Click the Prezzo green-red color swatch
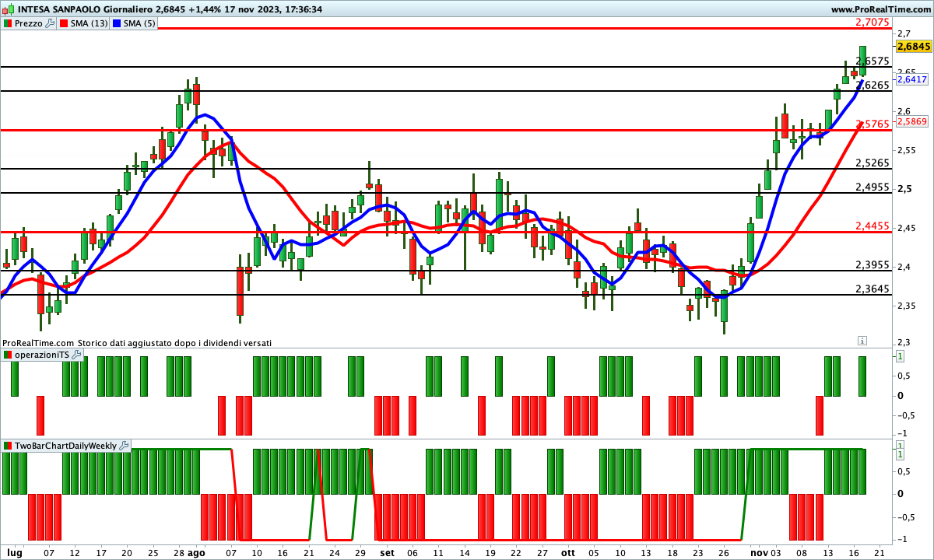934x560 pixels. (x=8, y=23)
